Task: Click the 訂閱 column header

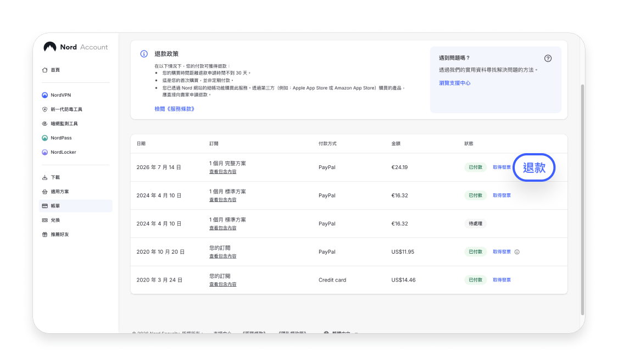Action: click(x=214, y=143)
